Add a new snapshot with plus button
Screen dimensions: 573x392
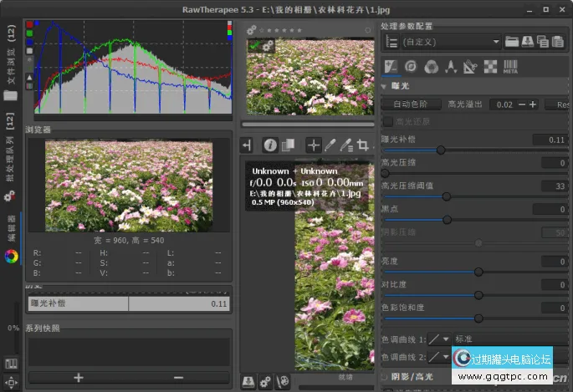(x=78, y=377)
